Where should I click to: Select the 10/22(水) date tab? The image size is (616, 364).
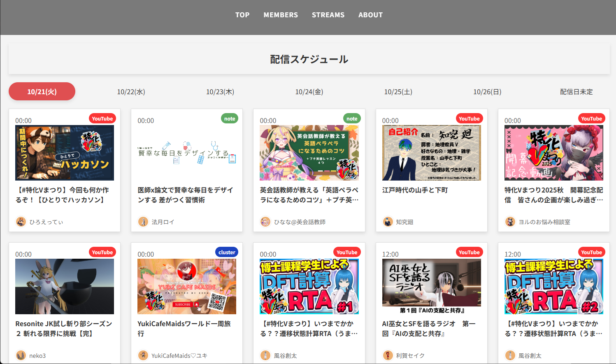[x=131, y=92]
